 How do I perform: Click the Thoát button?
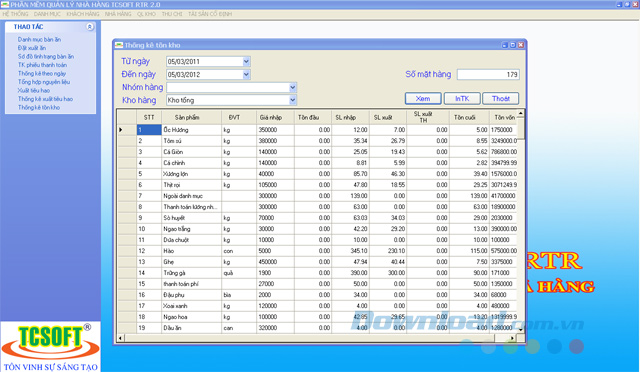tap(500, 98)
